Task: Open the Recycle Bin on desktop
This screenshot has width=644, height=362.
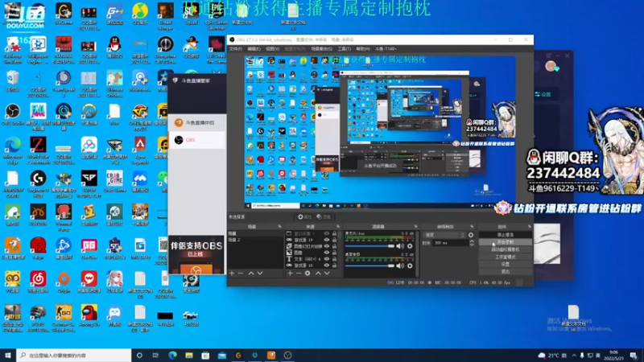Action: click(13, 81)
